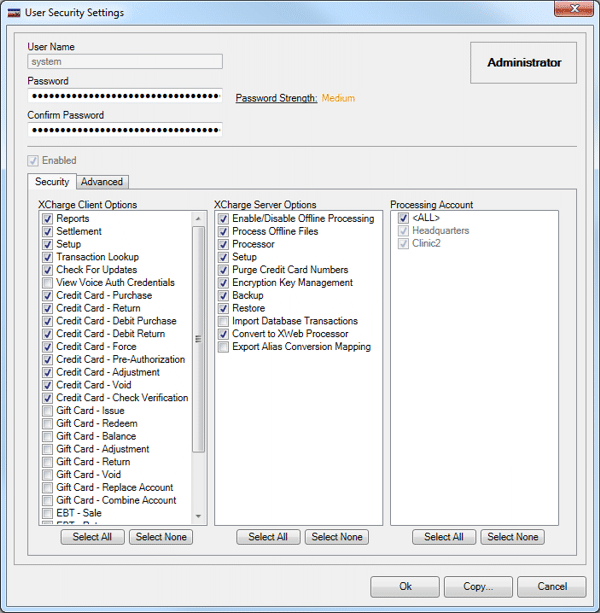Viewport: 600px width, 613px height.
Task: Click the Password input field
Action: [x=125, y=96]
